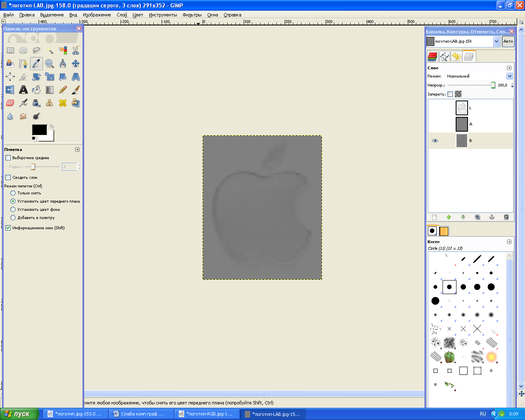The height and width of the screenshot is (420, 525).
Task: Select the Pencil tool
Action: coord(63,90)
